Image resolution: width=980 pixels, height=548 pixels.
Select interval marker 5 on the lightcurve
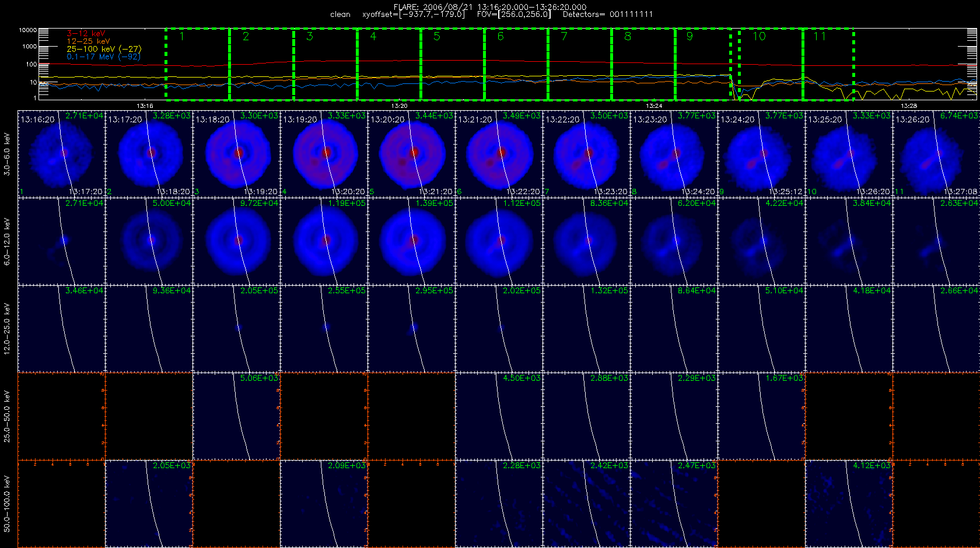[x=437, y=37]
